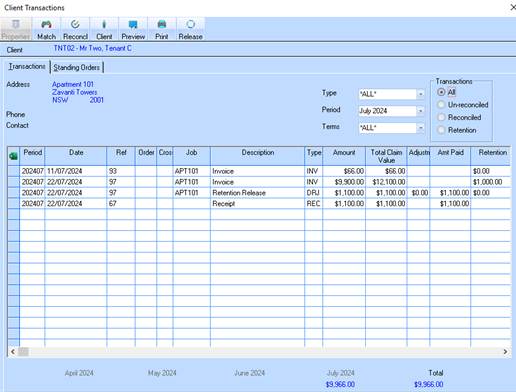Screen dimensions: 516x392
Task: Click the Reconcil toolbar icon
Action: pos(75,29)
